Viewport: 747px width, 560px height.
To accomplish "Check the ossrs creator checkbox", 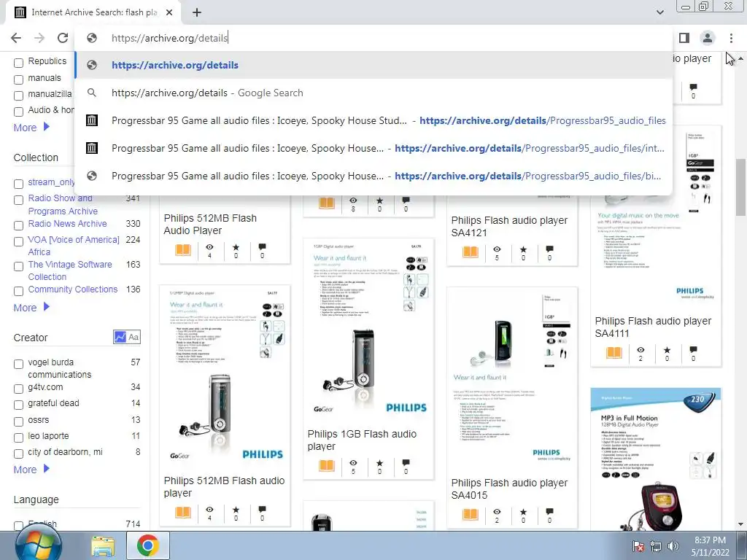I will pos(18,421).
